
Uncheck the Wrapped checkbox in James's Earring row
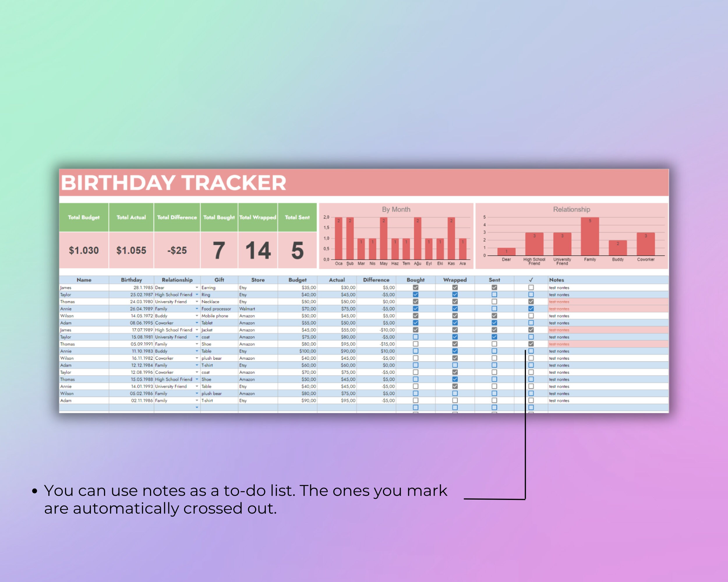(455, 288)
